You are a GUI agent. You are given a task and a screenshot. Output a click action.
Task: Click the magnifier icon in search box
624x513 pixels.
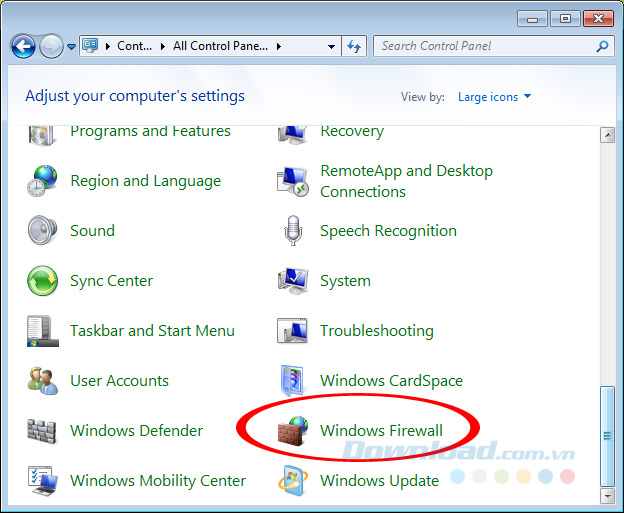pyautogui.click(x=602, y=46)
